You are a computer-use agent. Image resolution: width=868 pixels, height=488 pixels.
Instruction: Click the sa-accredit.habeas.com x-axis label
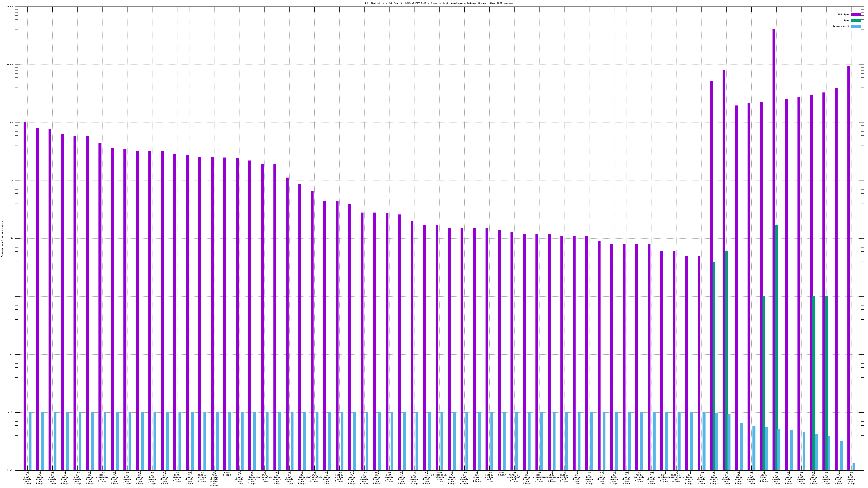click(x=439, y=477)
